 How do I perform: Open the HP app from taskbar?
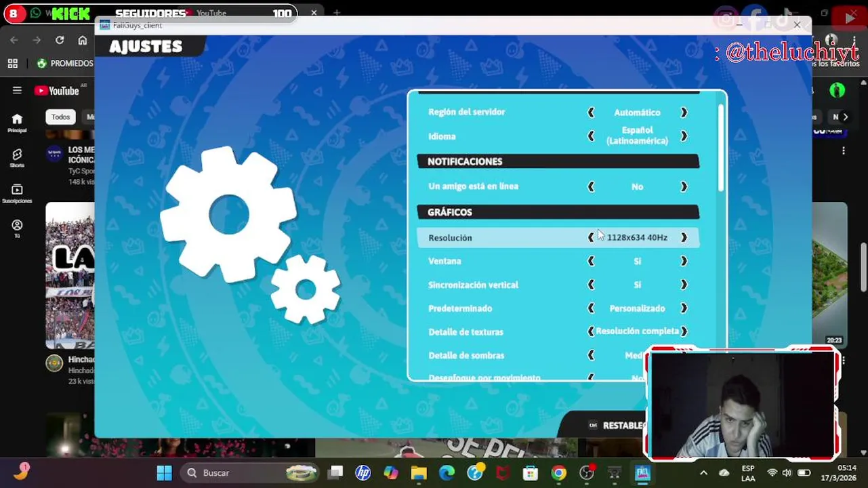coord(363,473)
